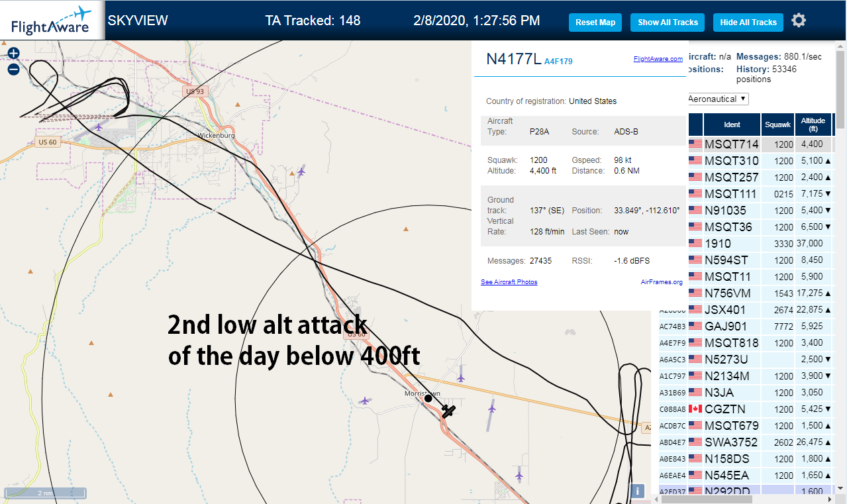Open the FlightAware.com link for N4177L
Screen dimensions: 847x504
(658, 59)
